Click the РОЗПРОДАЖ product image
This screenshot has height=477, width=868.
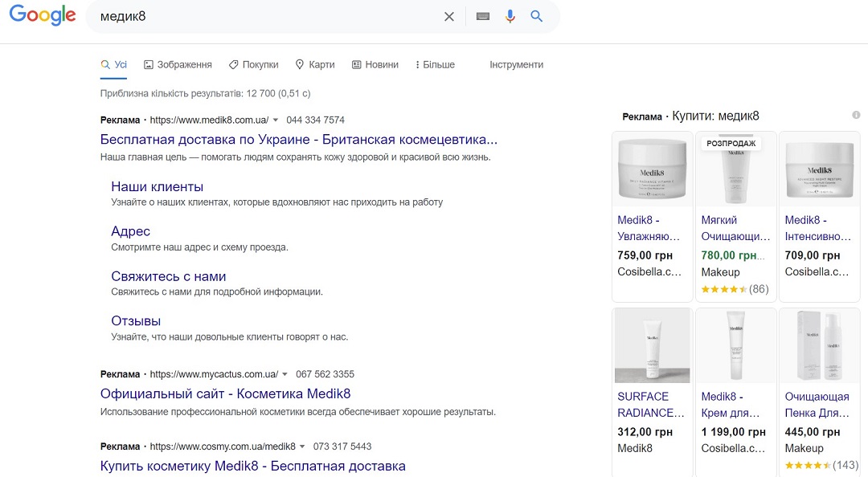[x=735, y=169]
